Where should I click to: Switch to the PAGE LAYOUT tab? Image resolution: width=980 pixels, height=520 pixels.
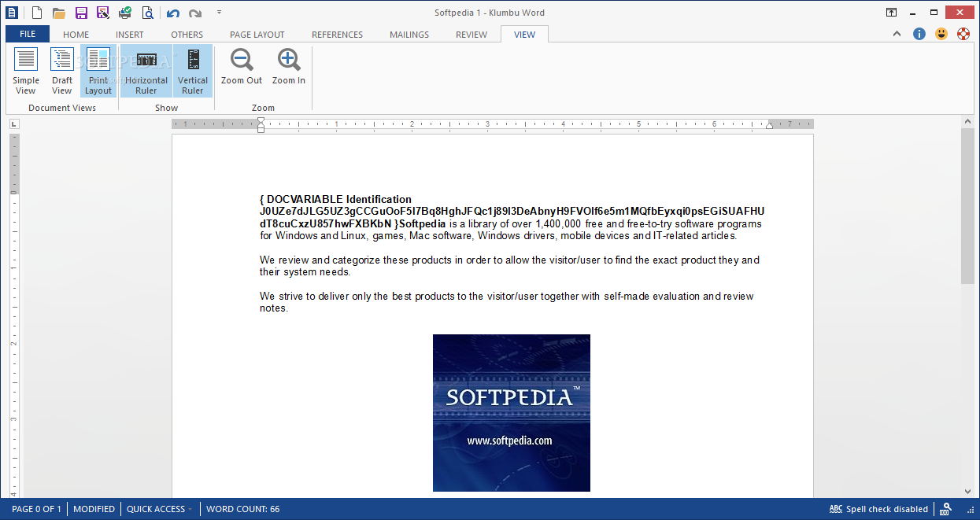tap(257, 35)
